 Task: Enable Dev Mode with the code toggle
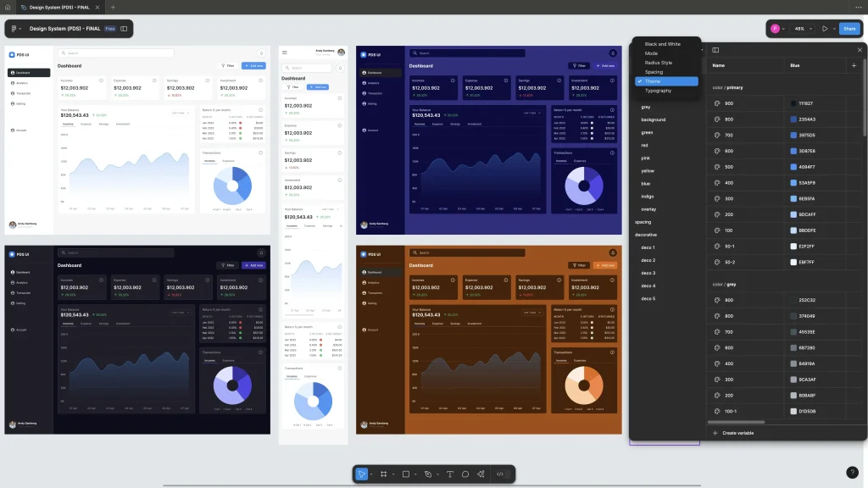point(500,474)
